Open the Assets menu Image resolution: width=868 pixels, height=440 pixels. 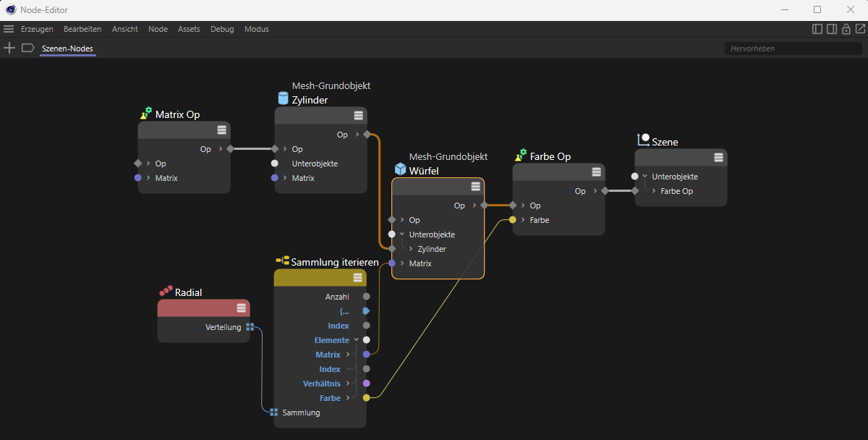(189, 29)
